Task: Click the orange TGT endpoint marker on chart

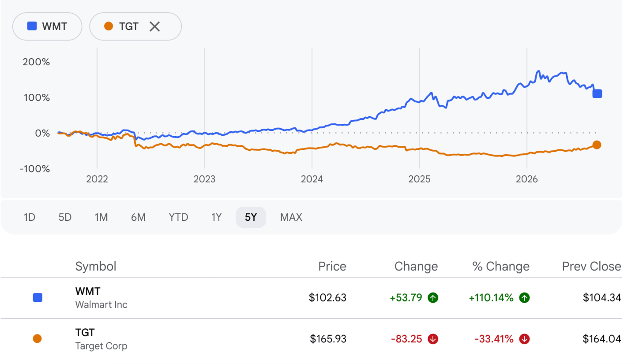Action: pyautogui.click(x=597, y=145)
